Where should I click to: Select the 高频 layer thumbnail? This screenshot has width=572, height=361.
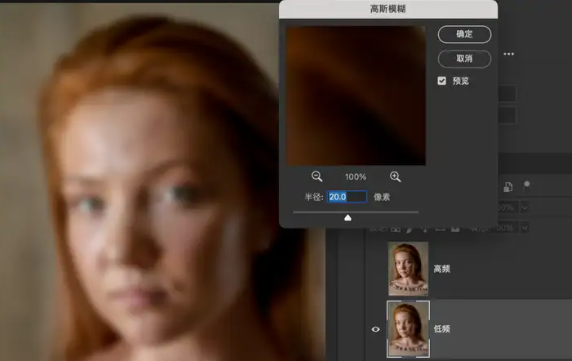point(408,269)
